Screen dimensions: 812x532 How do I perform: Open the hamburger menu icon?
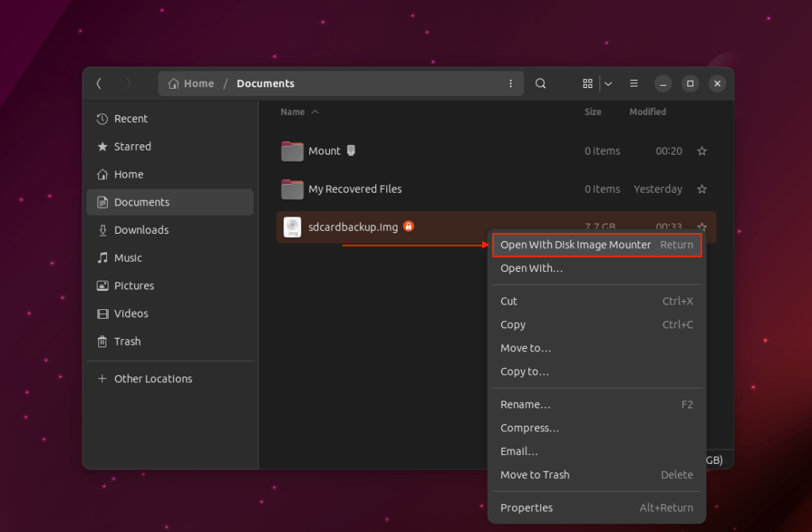[x=634, y=83]
